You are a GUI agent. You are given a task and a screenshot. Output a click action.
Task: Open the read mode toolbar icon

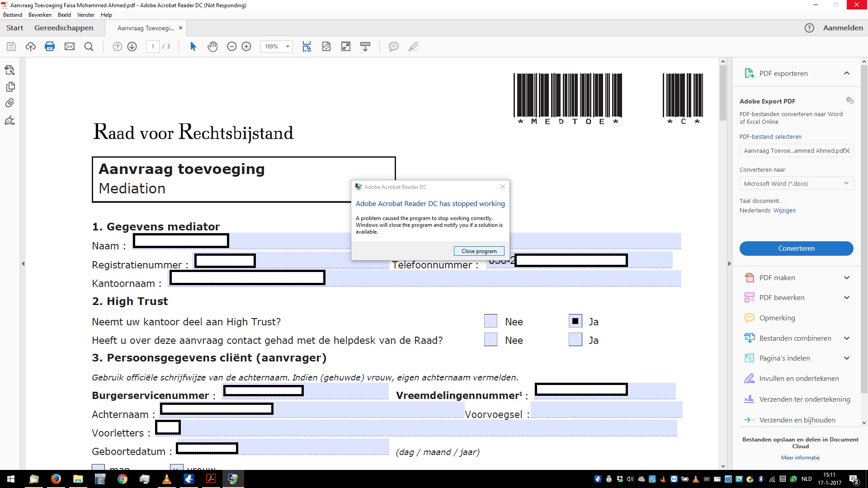[x=365, y=47]
